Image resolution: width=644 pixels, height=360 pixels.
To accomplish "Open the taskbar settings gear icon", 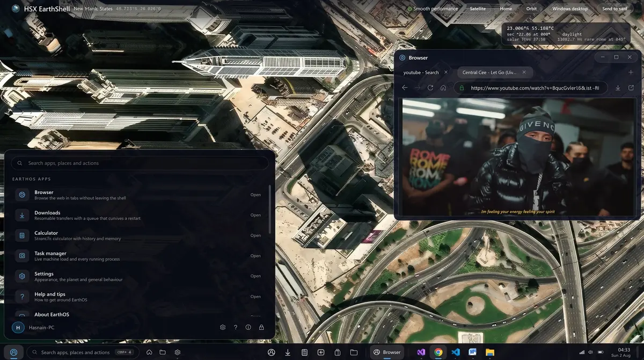I will [x=178, y=352].
